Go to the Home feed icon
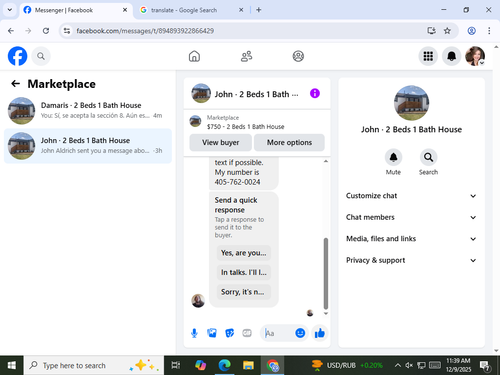Viewport: 500px width, 375px height. coord(194,56)
